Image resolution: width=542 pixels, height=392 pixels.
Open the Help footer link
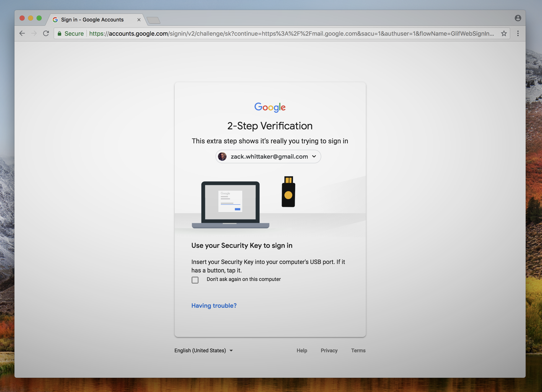302,350
